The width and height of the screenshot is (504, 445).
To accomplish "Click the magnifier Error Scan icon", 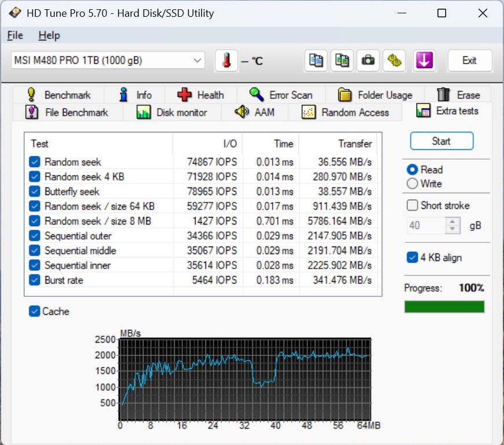I will pyautogui.click(x=256, y=94).
